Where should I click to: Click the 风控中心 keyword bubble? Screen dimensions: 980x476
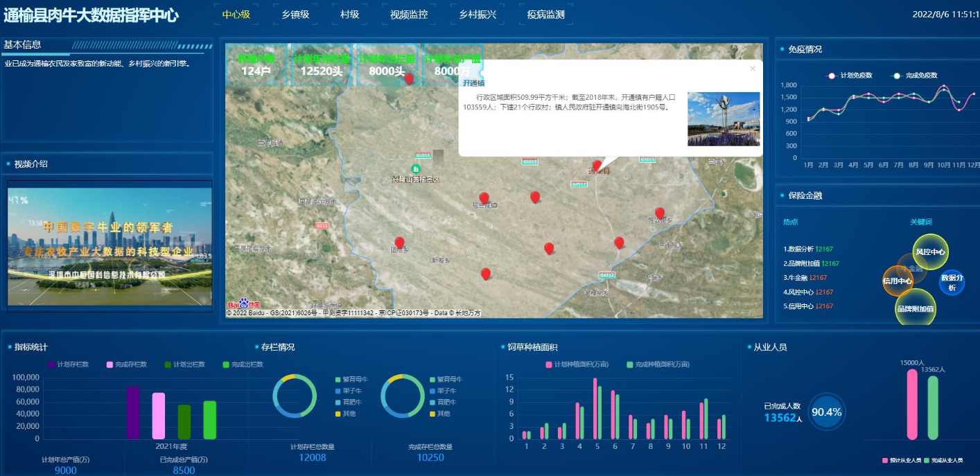[x=930, y=252]
